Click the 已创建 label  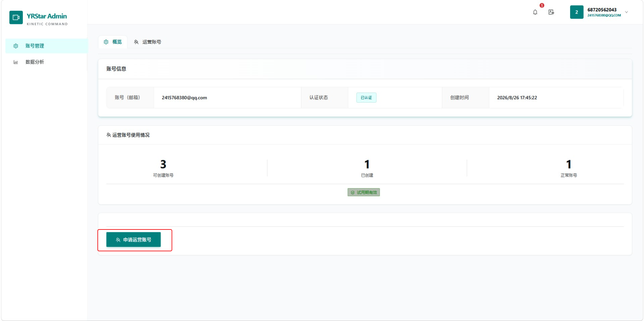click(367, 175)
